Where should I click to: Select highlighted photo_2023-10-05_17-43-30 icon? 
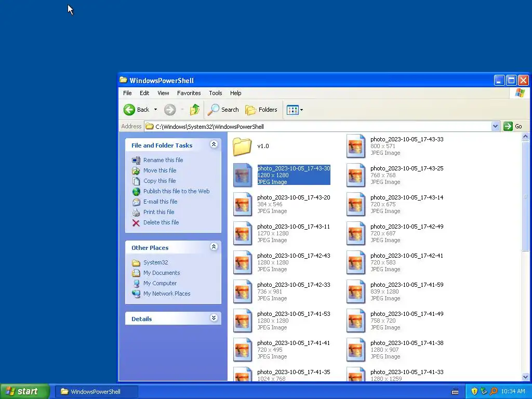(242, 175)
